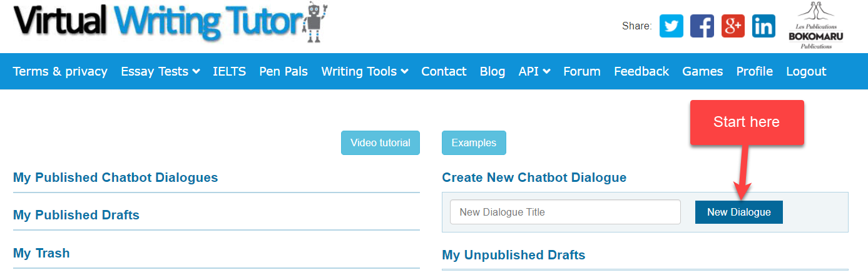Share the page on Facebook
Viewport: 868px width, 275px height.
pos(702,26)
